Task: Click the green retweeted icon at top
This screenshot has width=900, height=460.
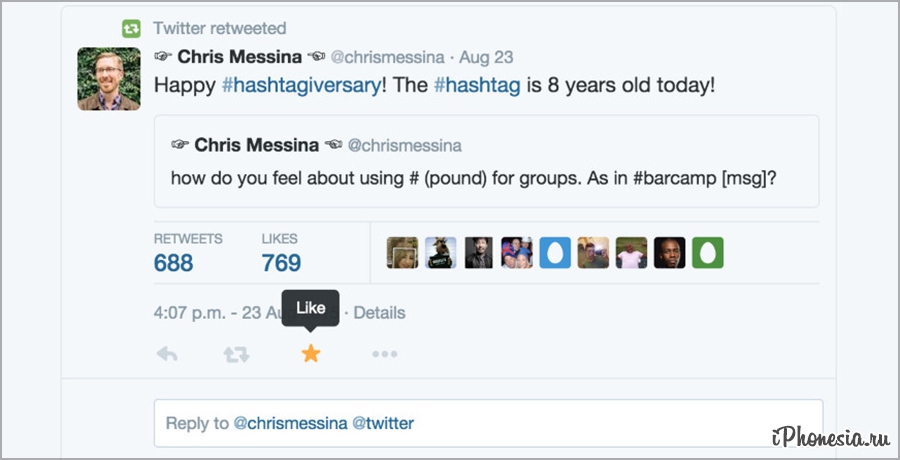Action: pos(131,29)
